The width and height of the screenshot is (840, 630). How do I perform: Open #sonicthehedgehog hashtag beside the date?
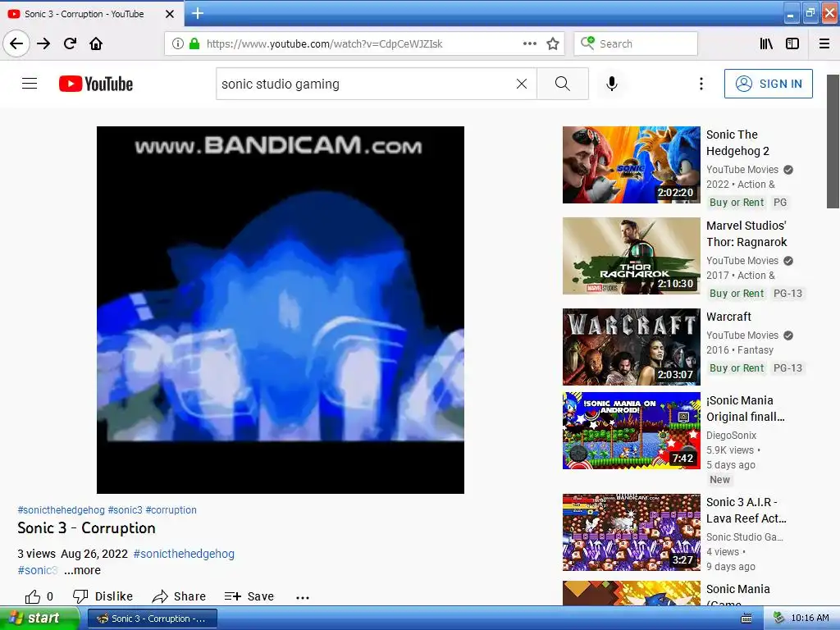tap(184, 554)
